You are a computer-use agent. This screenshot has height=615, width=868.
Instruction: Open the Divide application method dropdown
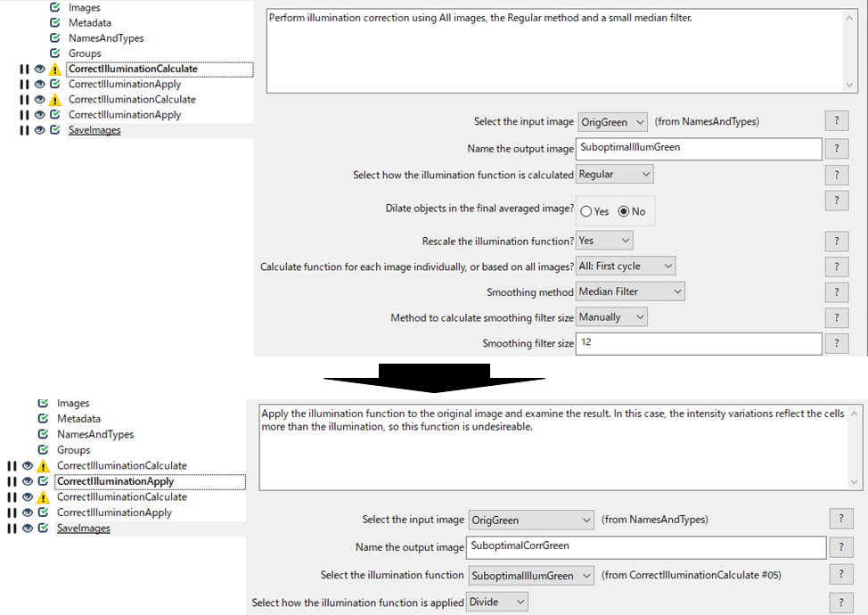[497, 602]
